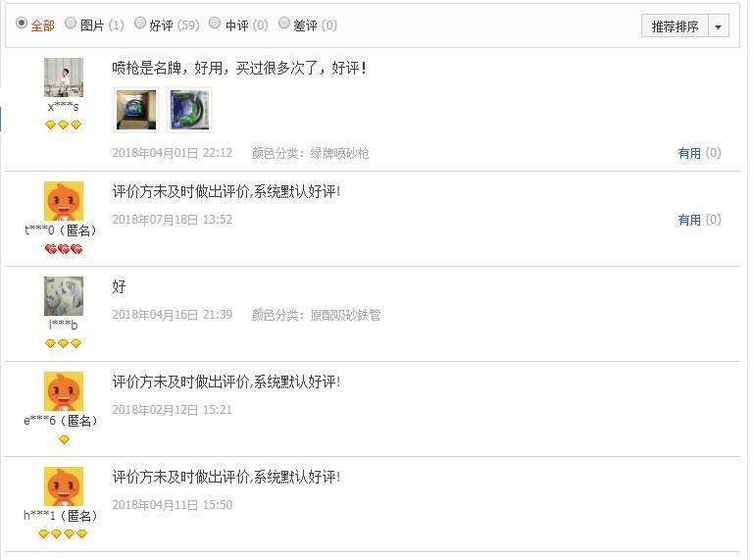Click four yellow diamonds under h***1
The image size is (753, 560).
(63, 534)
